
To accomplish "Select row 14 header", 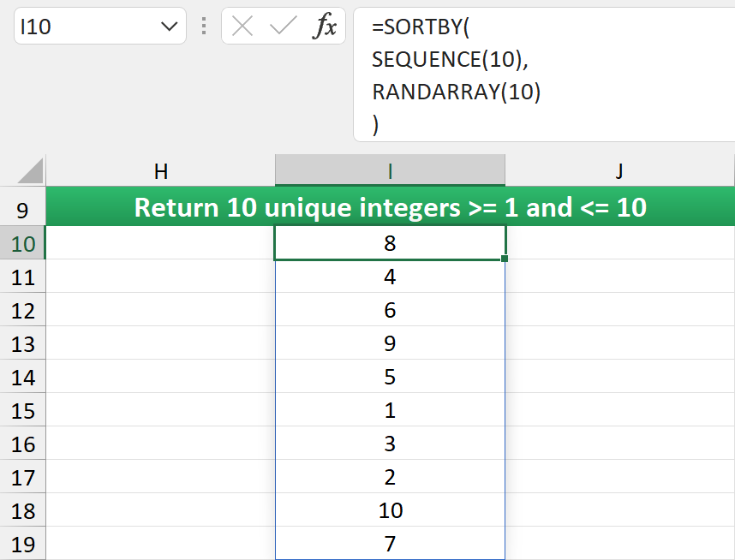I will tap(22, 377).
